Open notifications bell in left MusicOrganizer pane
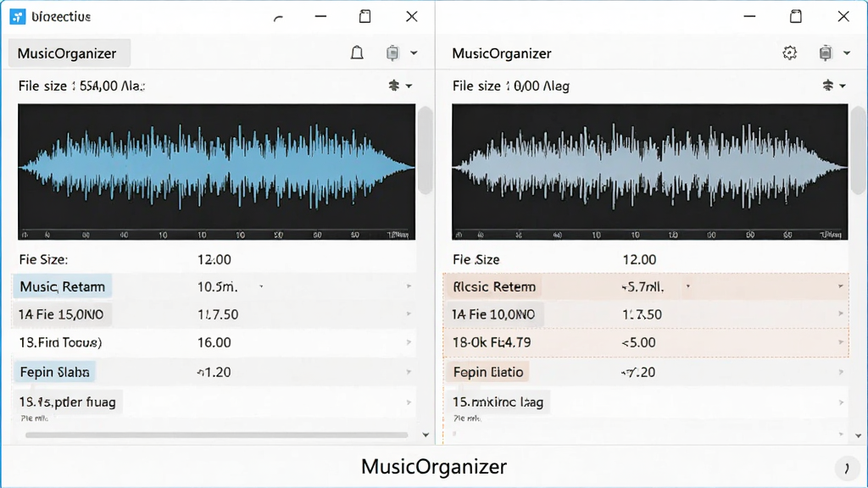 pyautogui.click(x=357, y=53)
